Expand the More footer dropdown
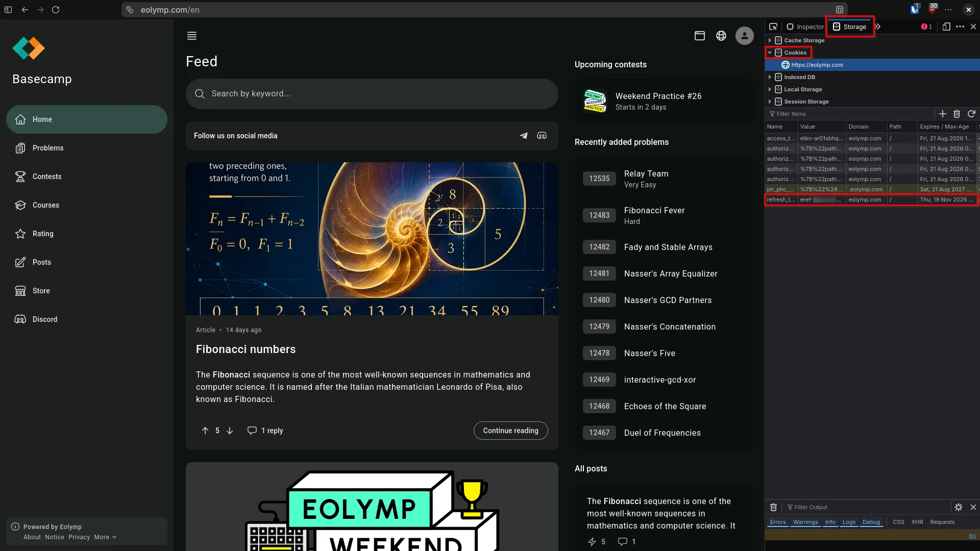This screenshot has width=980, height=551. 105,537
